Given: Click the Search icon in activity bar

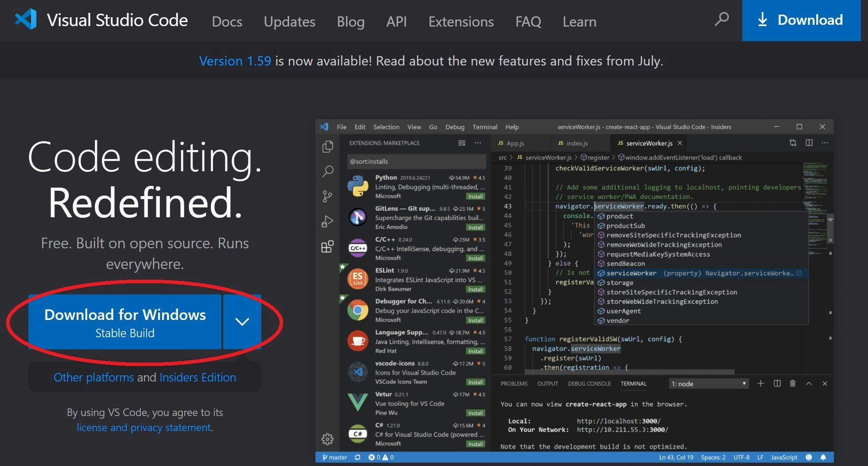Looking at the screenshot, I should pyautogui.click(x=328, y=171).
